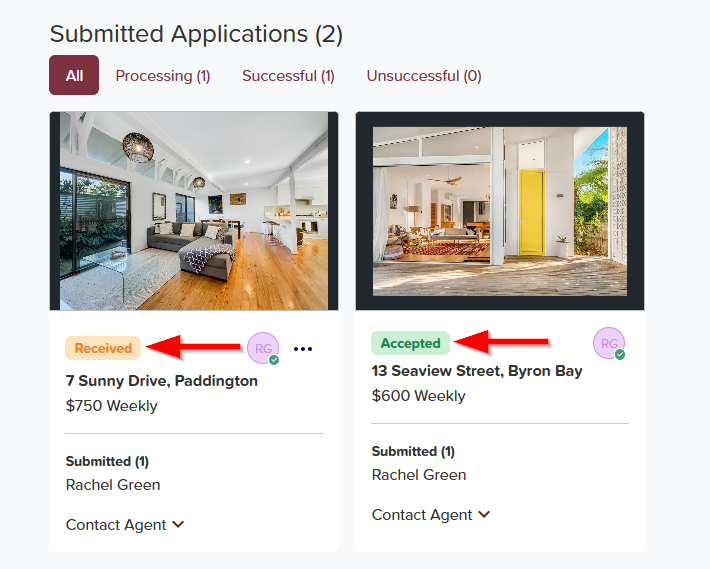Expand Contact Agent for 7 Sunny Drive
This screenshot has width=710, height=569.
[125, 525]
